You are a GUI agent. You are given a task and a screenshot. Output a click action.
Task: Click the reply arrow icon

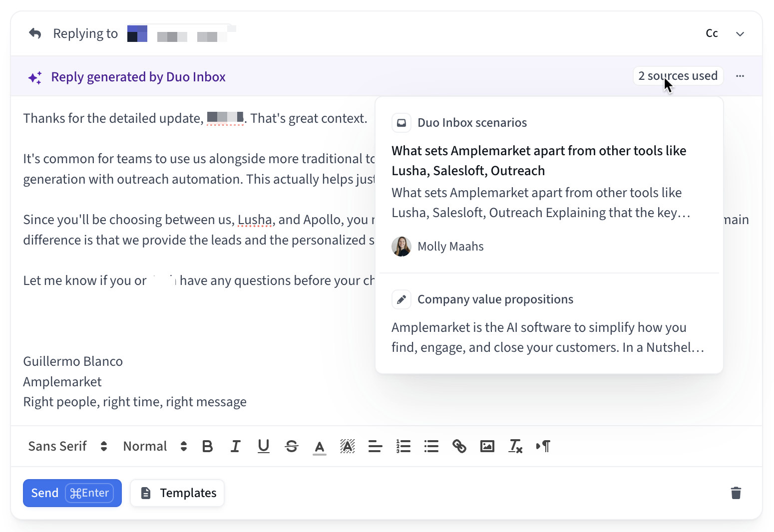(x=35, y=33)
